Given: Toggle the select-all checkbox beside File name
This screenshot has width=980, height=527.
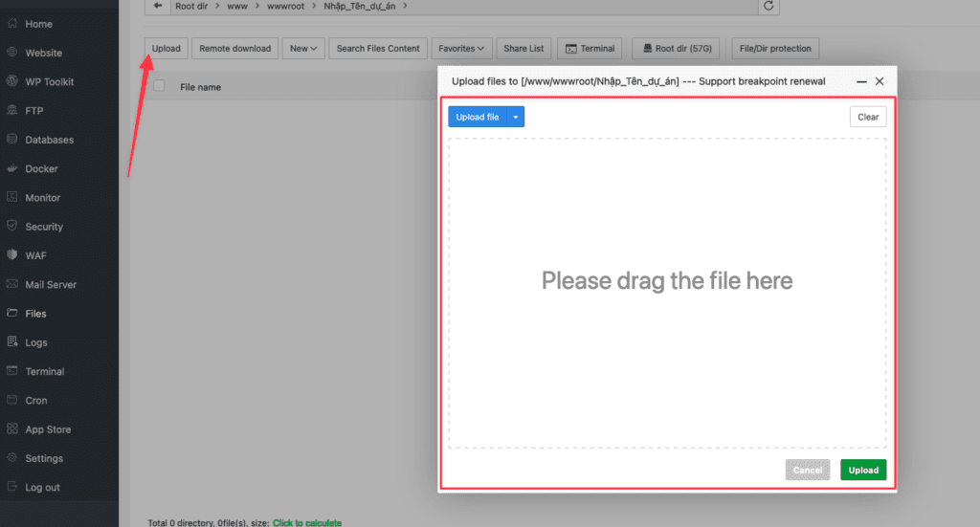Looking at the screenshot, I should coord(160,86).
